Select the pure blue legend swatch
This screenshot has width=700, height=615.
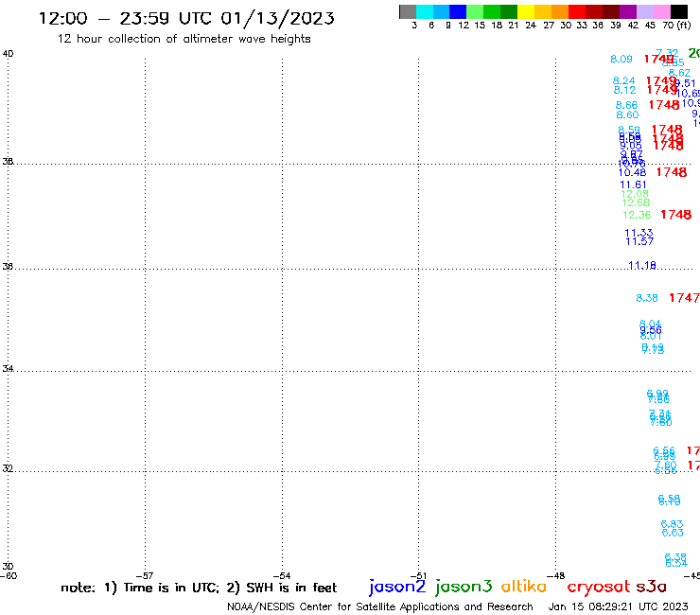click(459, 11)
